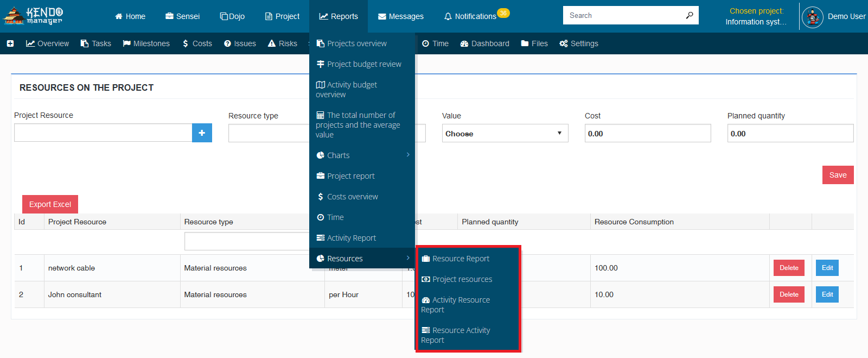This screenshot has height=358, width=868.
Task: Open the Dashboard toolbar item
Action: click(x=484, y=43)
